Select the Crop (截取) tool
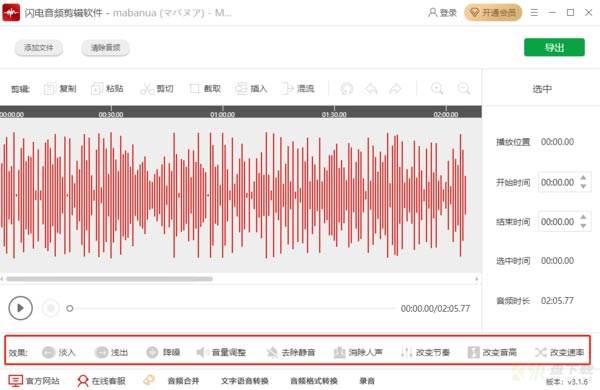 [205, 89]
